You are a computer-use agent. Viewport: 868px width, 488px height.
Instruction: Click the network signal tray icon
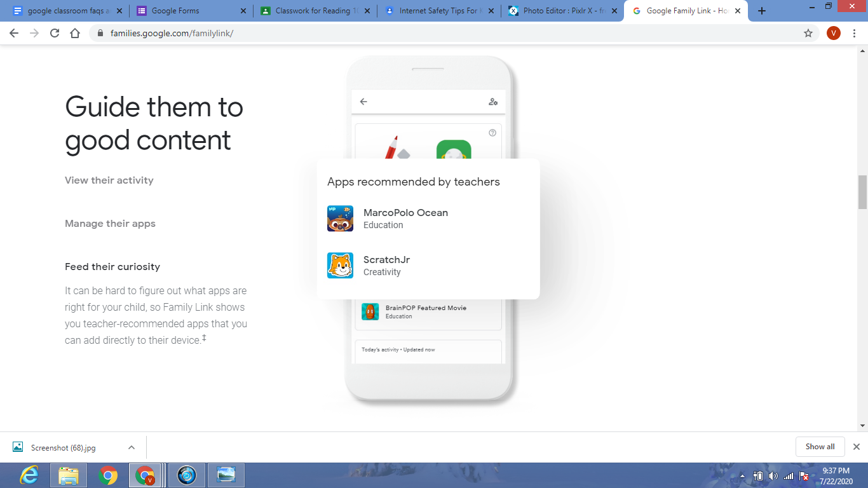[789, 476]
